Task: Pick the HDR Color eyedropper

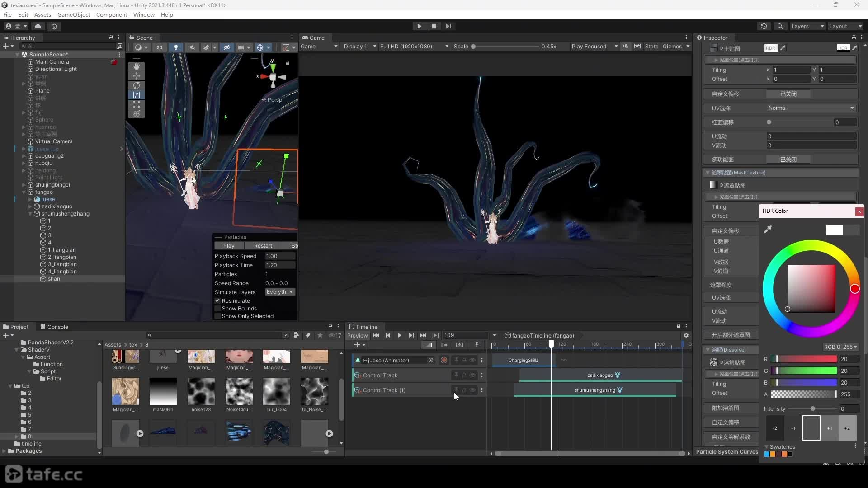Action: click(768, 230)
